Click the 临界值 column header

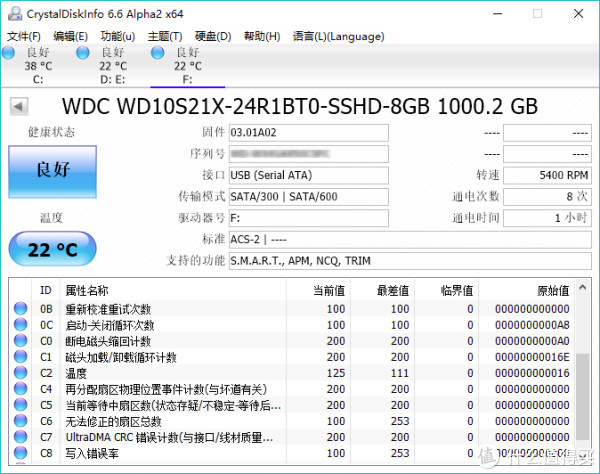(x=446, y=290)
